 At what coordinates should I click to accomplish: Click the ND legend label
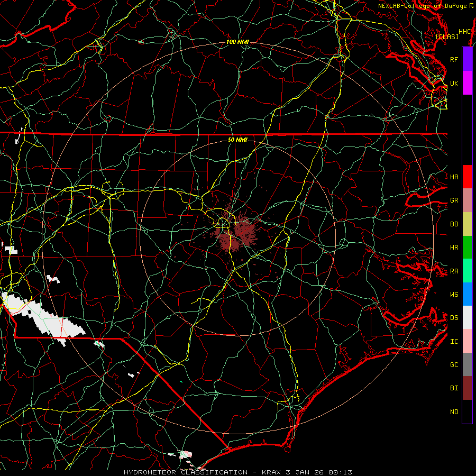pyautogui.click(x=454, y=412)
